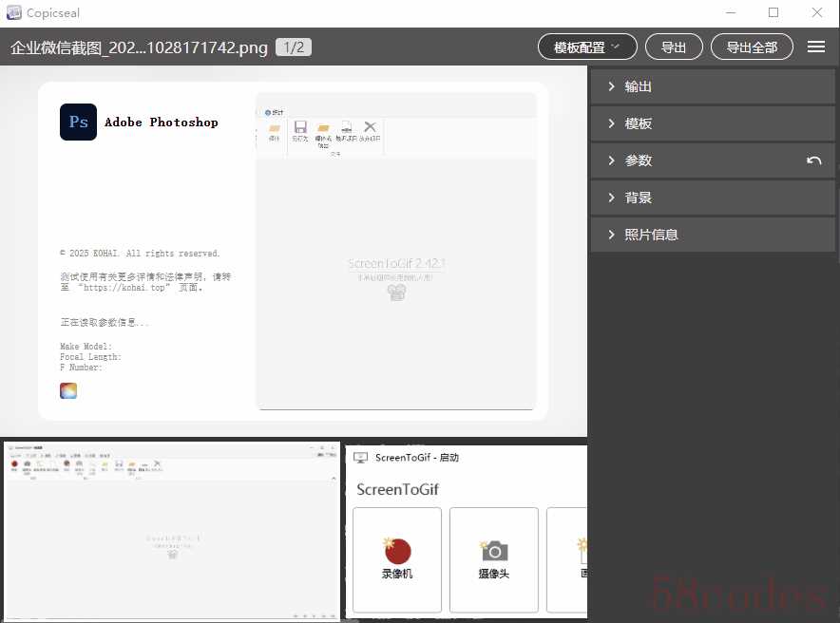This screenshot has height=623, width=840.
Task: Click the red 录像机 recorder icon
Action: (x=397, y=550)
